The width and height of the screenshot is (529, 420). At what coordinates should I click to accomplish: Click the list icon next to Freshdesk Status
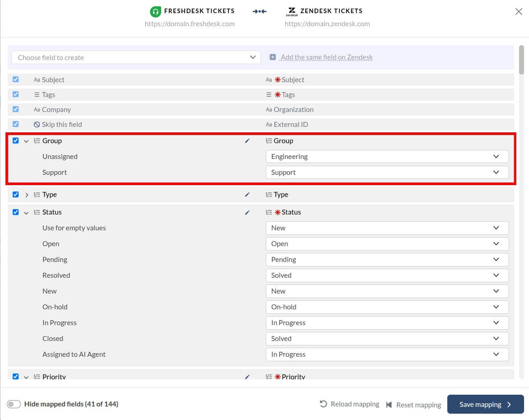tap(37, 212)
